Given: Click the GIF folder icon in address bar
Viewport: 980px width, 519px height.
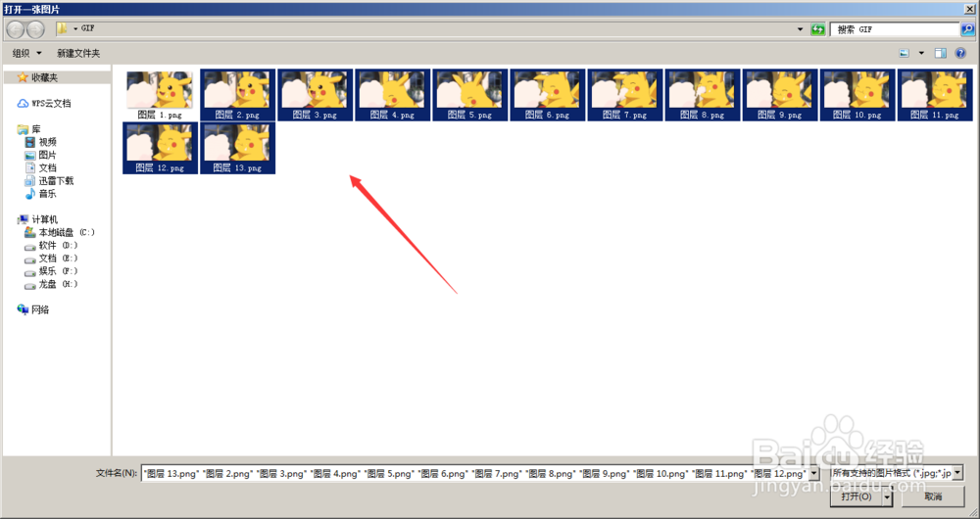Looking at the screenshot, I should [x=62, y=28].
